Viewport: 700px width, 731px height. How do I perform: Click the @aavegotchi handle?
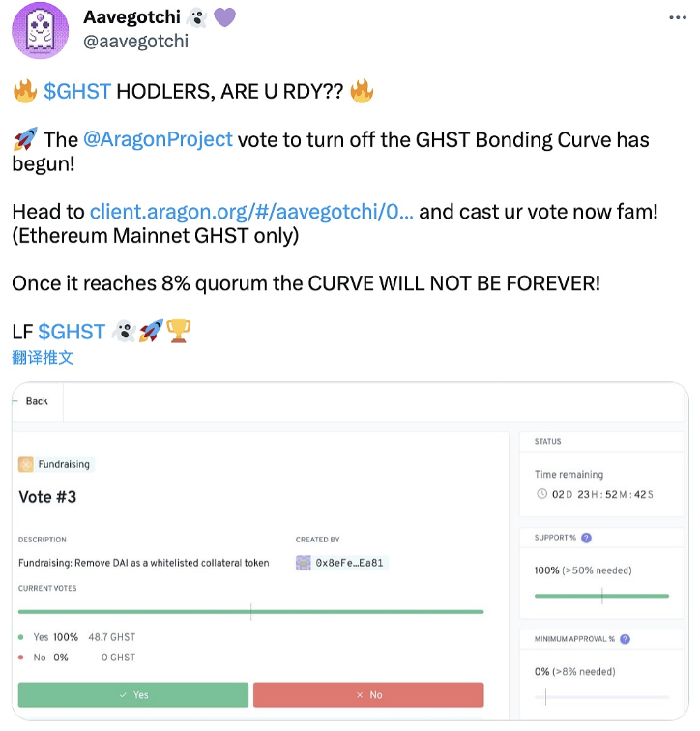tap(136, 41)
